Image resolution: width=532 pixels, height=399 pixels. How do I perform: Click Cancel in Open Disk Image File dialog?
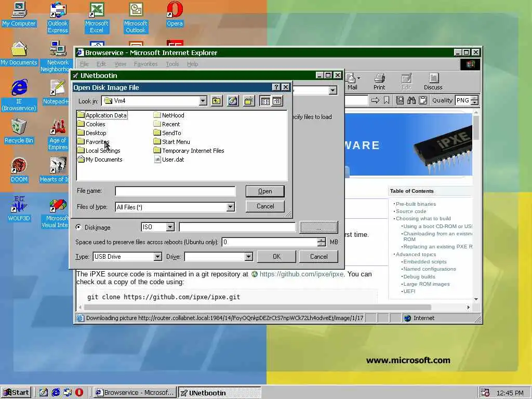click(x=265, y=206)
